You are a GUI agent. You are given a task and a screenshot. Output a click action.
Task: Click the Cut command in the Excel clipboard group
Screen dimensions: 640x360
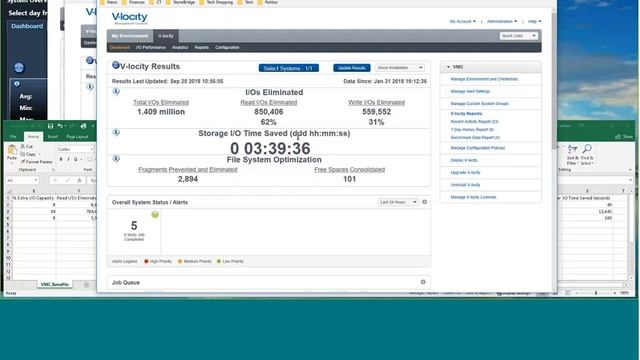[x=27, y=147]
